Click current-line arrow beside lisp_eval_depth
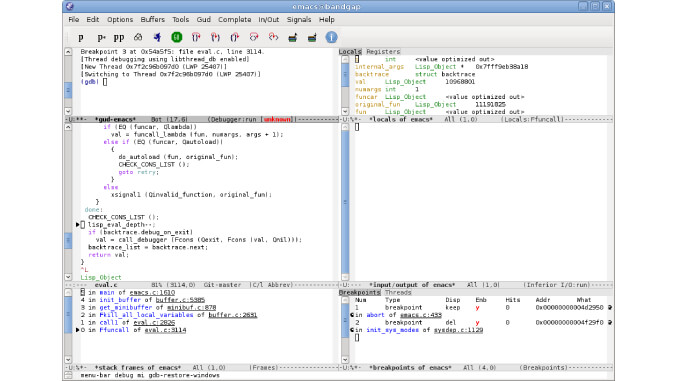This screenshot has height=381, width=678. coord(78,224)
